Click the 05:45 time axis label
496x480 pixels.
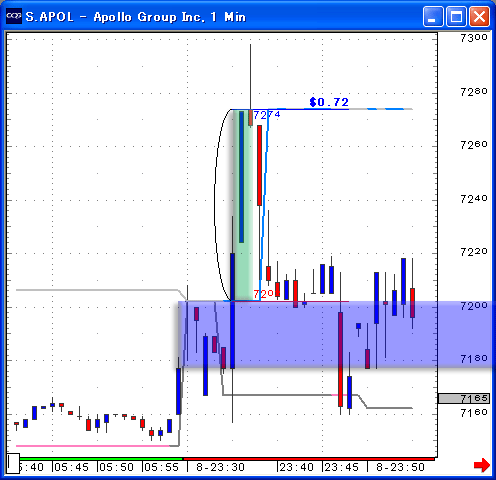coord(71,467)
